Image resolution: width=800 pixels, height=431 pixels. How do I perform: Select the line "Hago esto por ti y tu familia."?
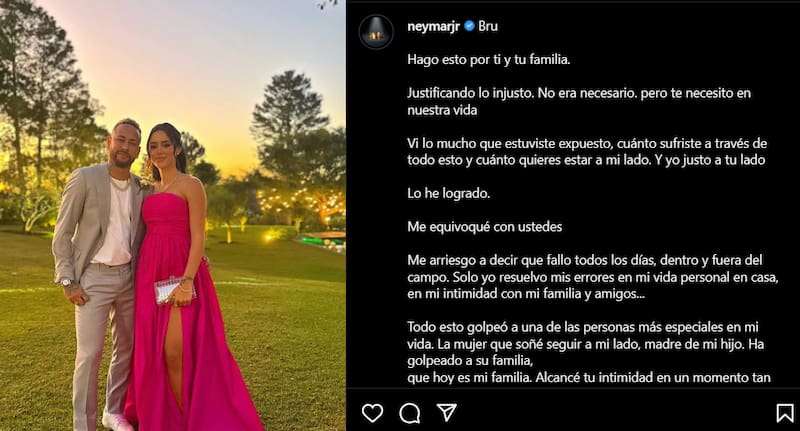488,60
